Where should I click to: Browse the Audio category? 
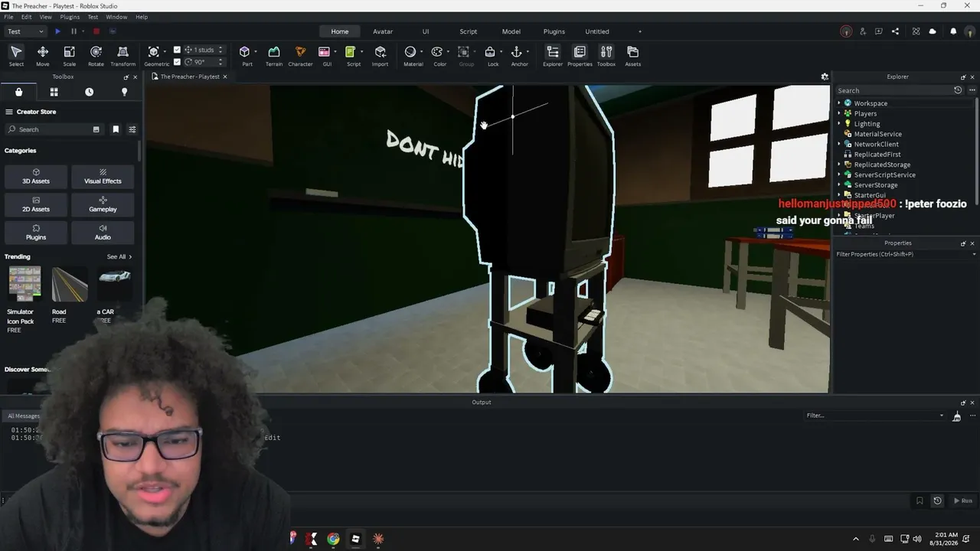103,233
